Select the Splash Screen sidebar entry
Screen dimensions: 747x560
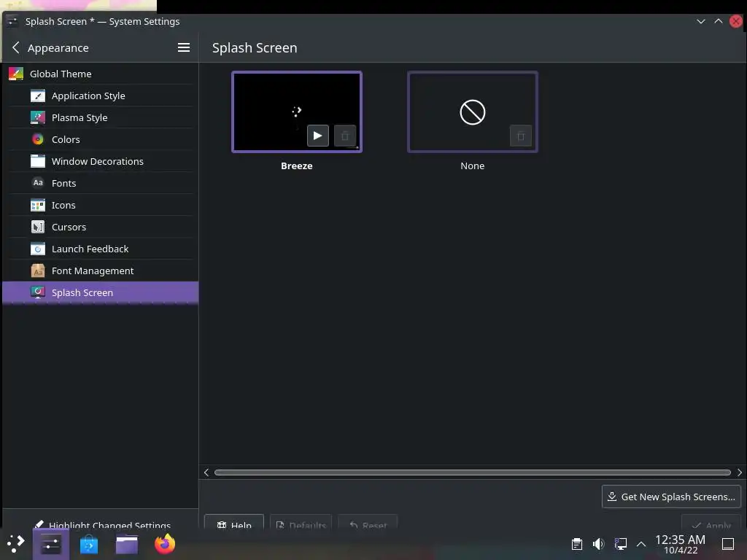click(100, 292)
